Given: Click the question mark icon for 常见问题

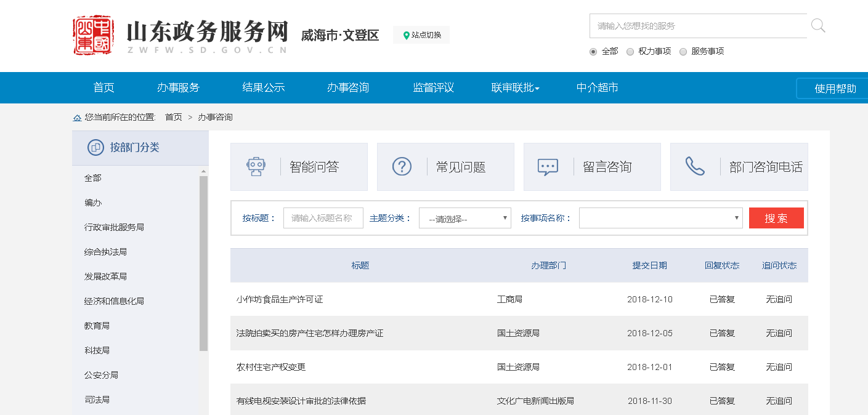Looking at the screenshot, I should [402, 167].
